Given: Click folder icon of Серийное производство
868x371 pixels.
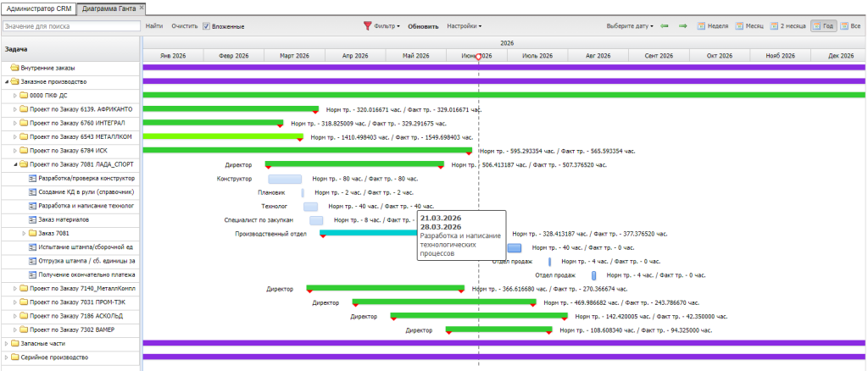Looking at the screenshot, I should (15, 357).
